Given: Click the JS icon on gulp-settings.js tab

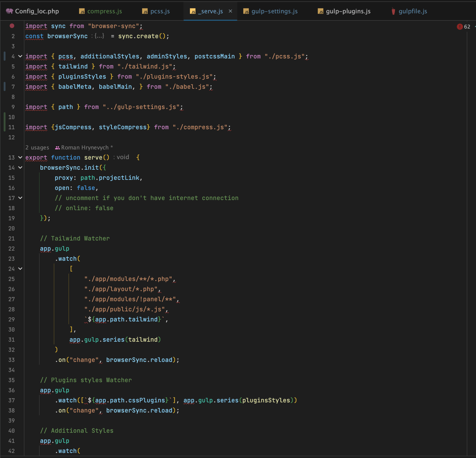Looking at the screenshot, I should (246, 11).
